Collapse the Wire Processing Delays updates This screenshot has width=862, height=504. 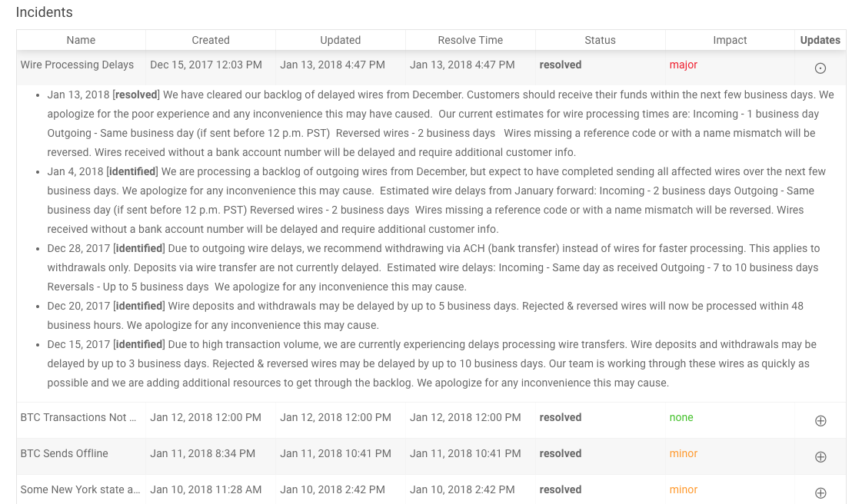coord(820,68)
